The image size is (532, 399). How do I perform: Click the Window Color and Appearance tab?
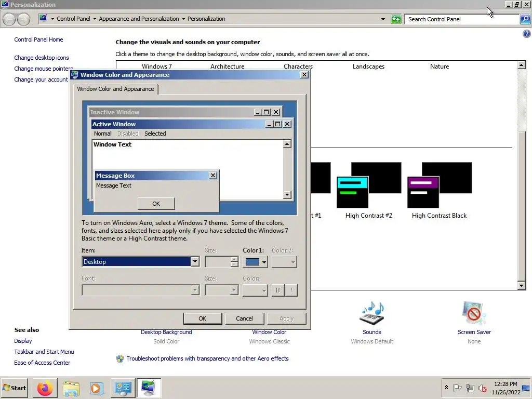pos(115,89)
